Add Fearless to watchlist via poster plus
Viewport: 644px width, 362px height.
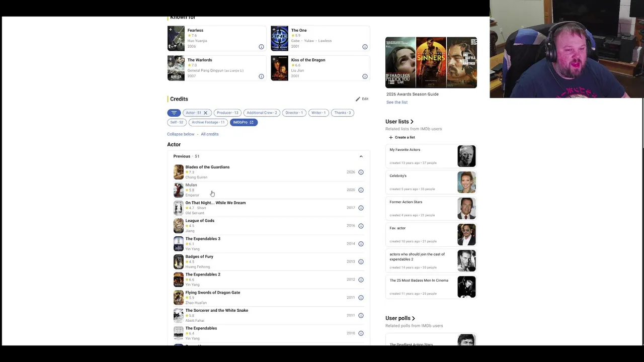pyautogui.click(x=170, y=30)
